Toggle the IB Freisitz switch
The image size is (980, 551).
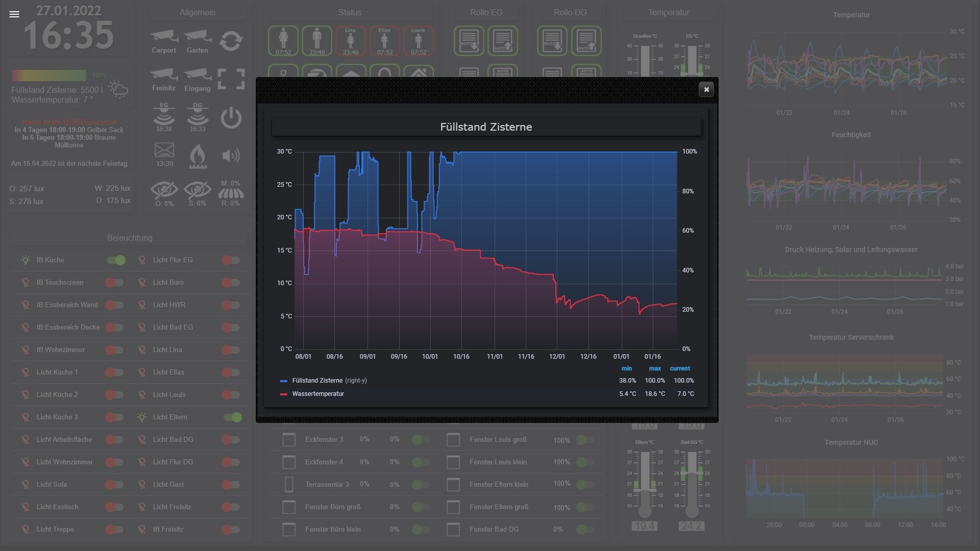click(231, 530)
